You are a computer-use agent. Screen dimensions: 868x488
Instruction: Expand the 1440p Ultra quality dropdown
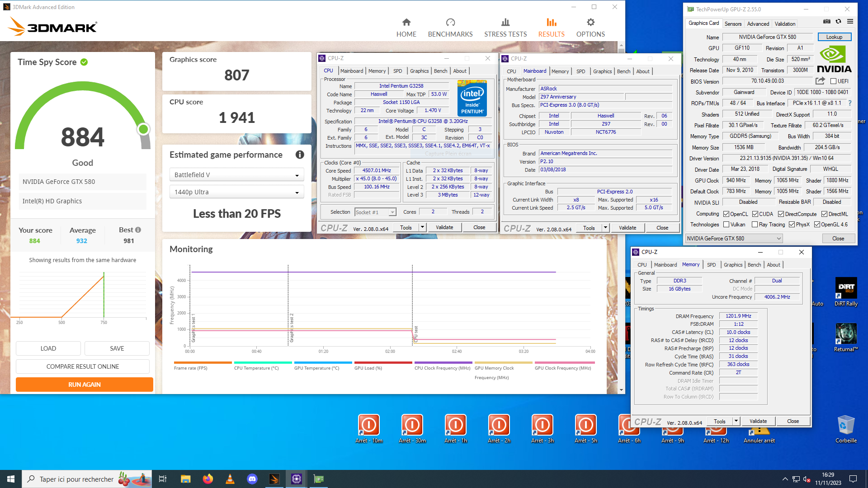(x=236, y=192)
